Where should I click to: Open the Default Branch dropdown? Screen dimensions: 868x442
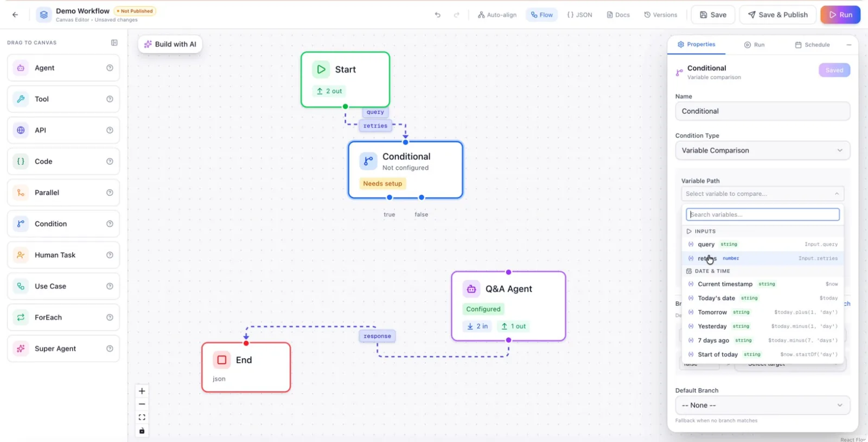pos(762,405)
